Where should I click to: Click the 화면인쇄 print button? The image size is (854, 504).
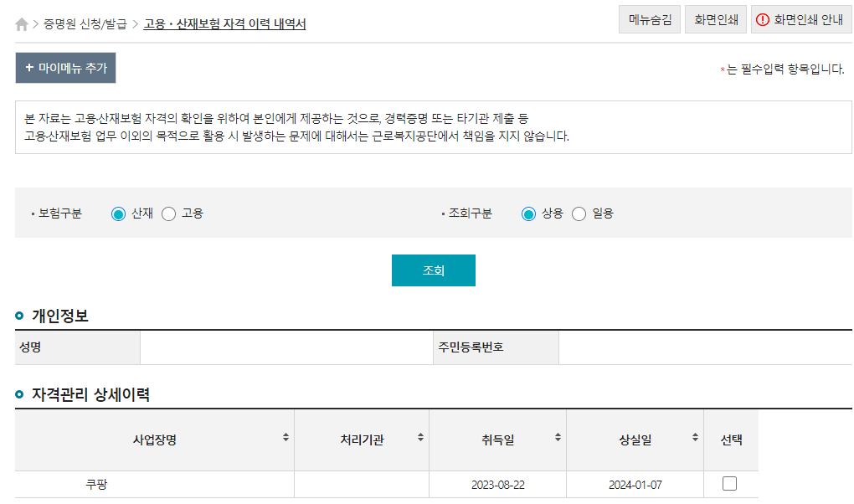pos(715,20)
